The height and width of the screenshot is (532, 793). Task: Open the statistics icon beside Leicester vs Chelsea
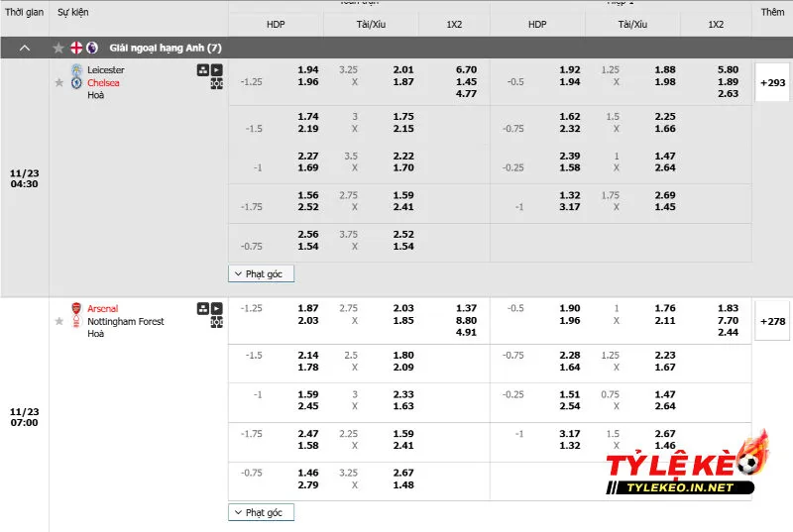203,70
